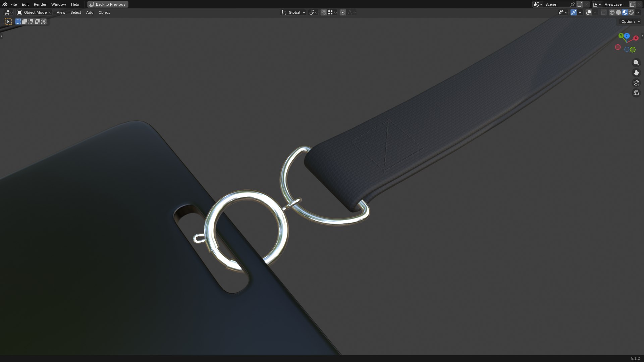Choose Set a new selection mode
The height and width of the screenshot is (362, 644).
click(18, 21)
